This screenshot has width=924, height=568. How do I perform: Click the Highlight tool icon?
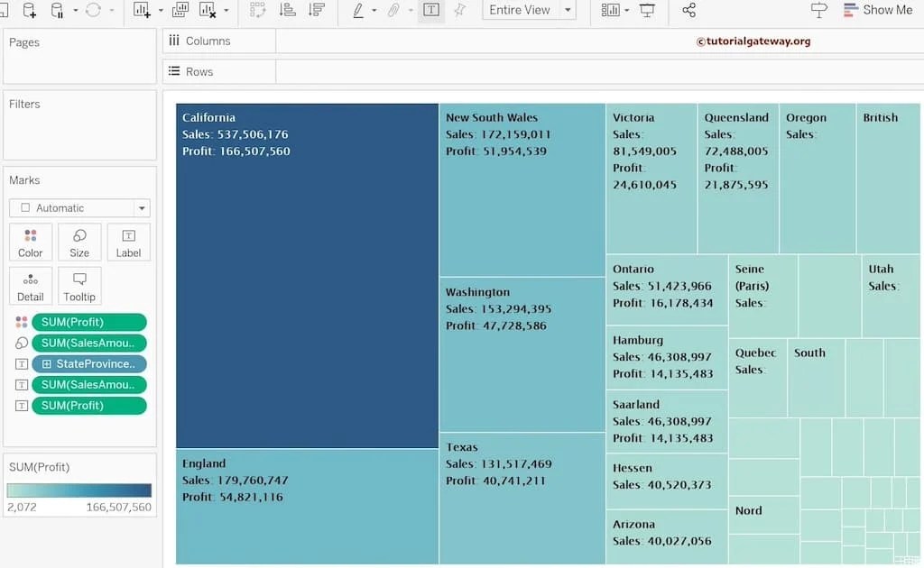point(359,10)
